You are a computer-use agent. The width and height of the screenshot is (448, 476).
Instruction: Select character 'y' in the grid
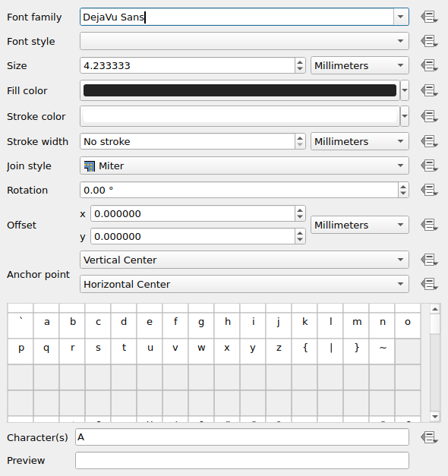pyautogui.click(x=253, y=351)
